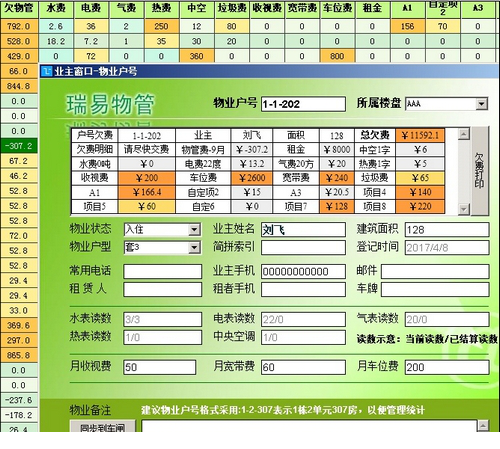Click the 800 parking fee cell
Viewport: 500px width, 449px height.
(337, 56)
